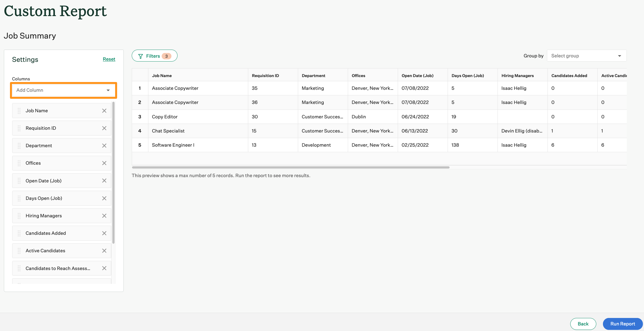The image size is (644, 331).
Task: Click the drag handle icon for Requisition ID
Action: click(x=19, y=128)
